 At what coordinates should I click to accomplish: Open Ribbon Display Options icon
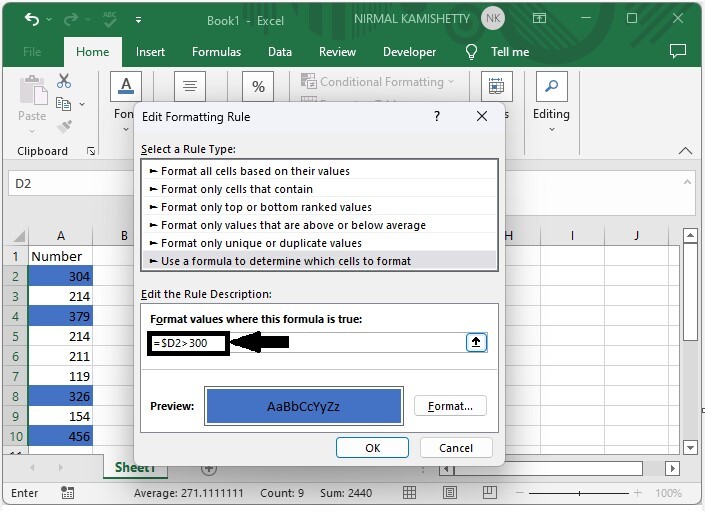[539, 18]
